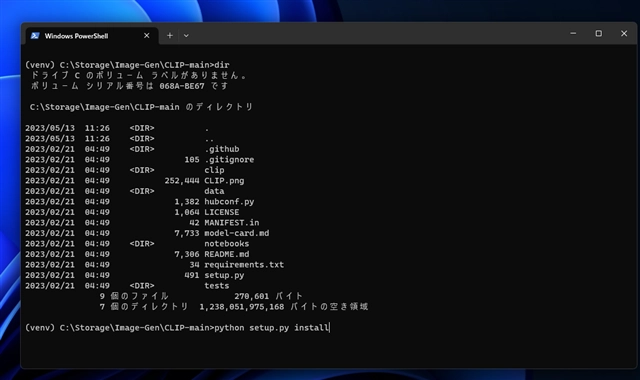The image size is (640, 380).
Task: Click the 'data' directory entry
Action: coord(214,191)
